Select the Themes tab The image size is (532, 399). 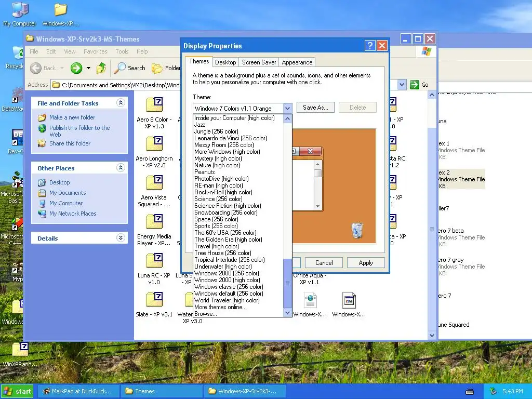click(x=199, y=61)
